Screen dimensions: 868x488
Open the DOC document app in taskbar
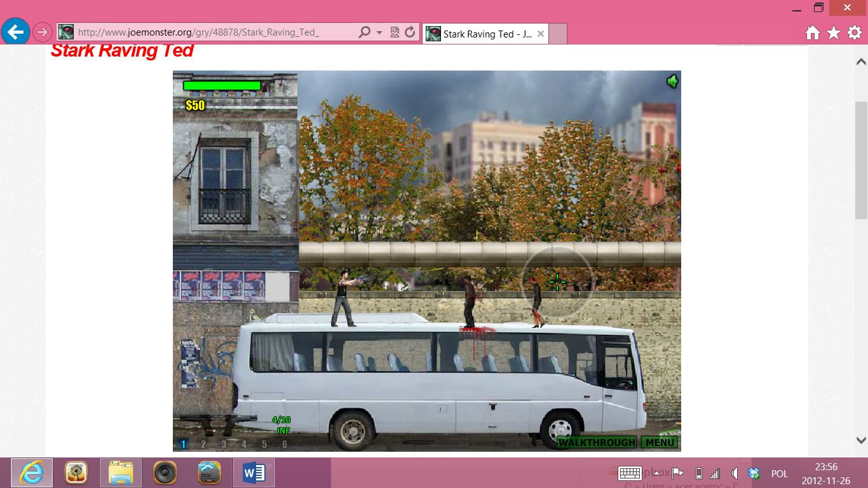click(x=209, y=473)
